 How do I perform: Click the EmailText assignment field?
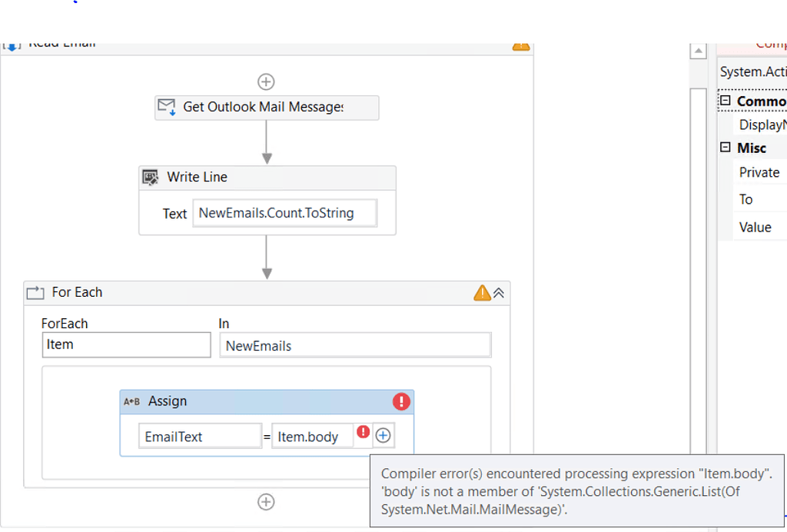200,435
